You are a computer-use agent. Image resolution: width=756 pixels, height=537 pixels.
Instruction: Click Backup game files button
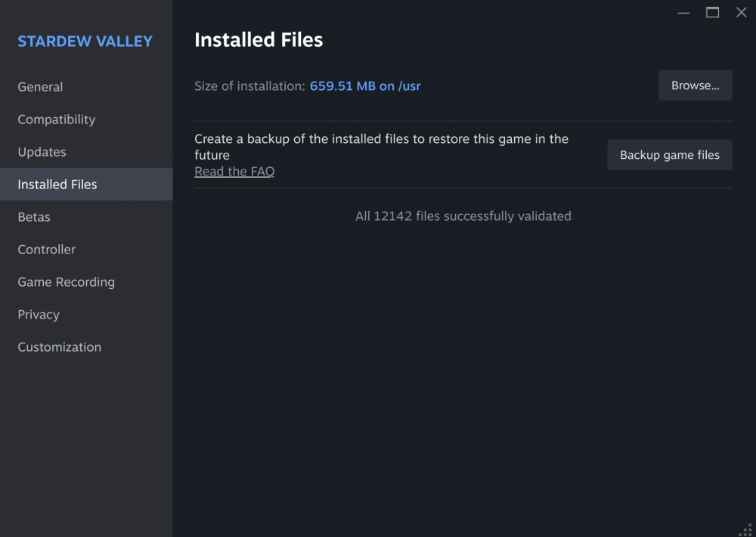(670, 155)
